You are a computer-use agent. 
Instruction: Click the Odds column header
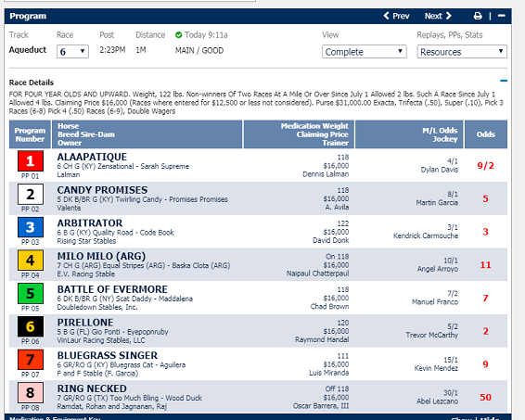coord(486,134)
